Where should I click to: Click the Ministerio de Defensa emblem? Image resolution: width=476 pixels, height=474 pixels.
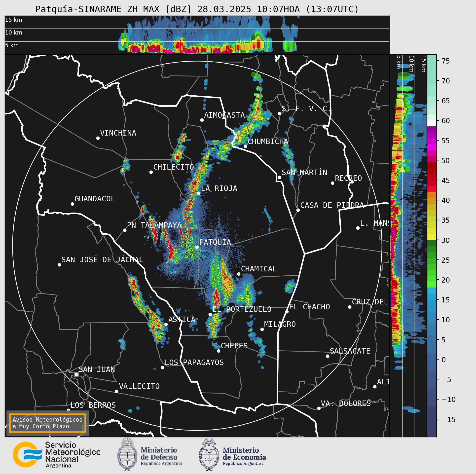click(127, 455)
